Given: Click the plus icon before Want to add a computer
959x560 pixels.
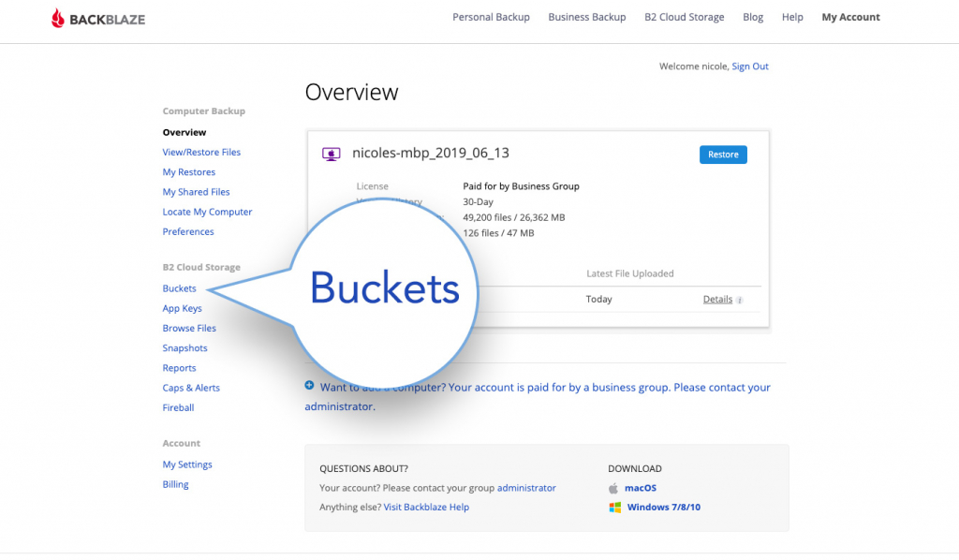Looking at the screenshot, I should (309, 385).
